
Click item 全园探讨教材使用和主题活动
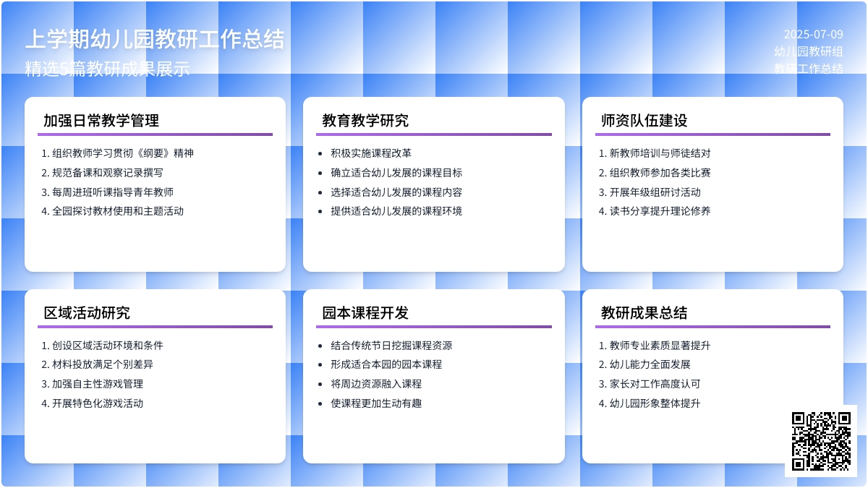[118, 211]
